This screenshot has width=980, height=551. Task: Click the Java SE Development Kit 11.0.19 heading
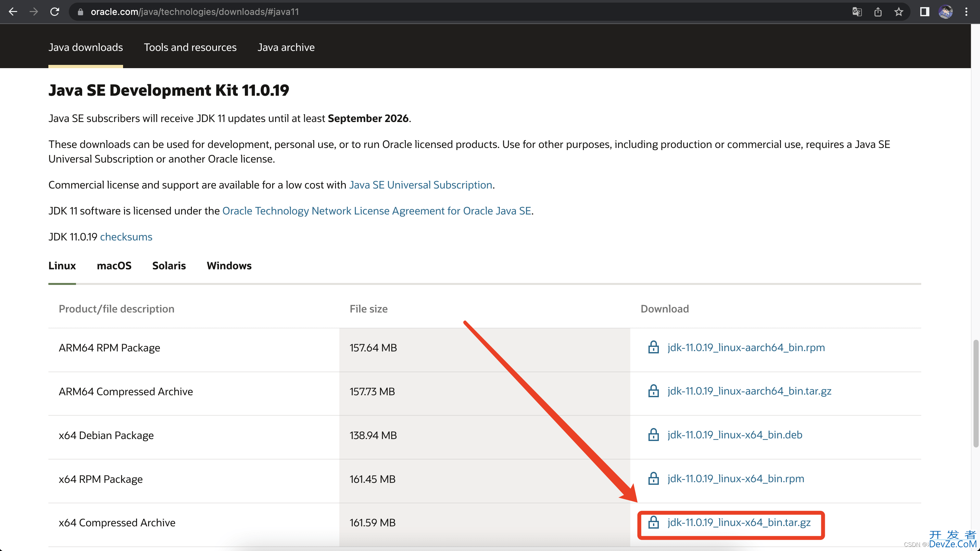pyautogui.click(x=169, y=90)
